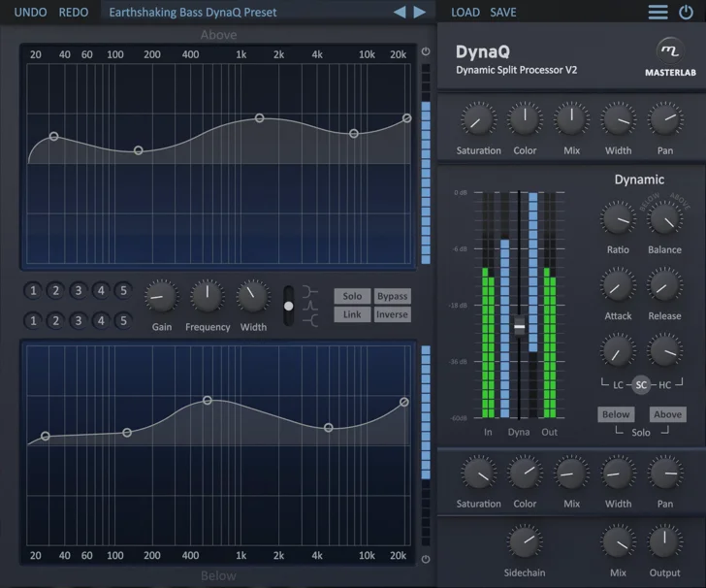This screenshot has height=588, width=706.
Task: Click the Dynamic Ratio knob
Action: tap(618, 219)
